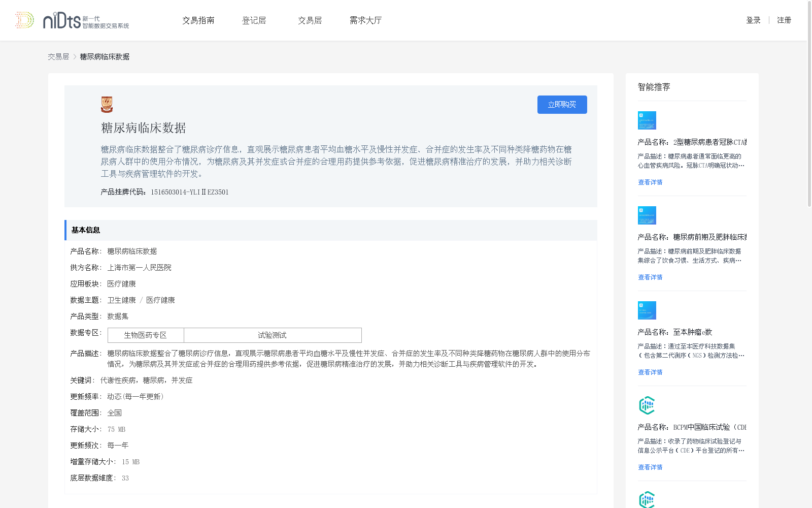The height and width of the screenshot is (508, 812).
Task: Click the hospital emblem above product title
Action: (x=107, y=105)
